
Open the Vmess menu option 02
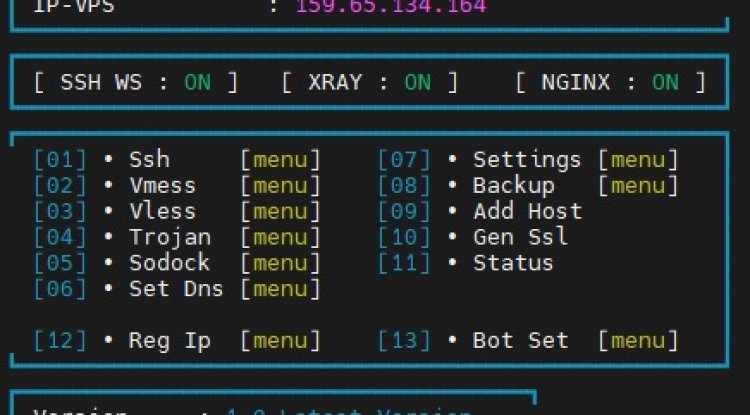click(162, 186)
